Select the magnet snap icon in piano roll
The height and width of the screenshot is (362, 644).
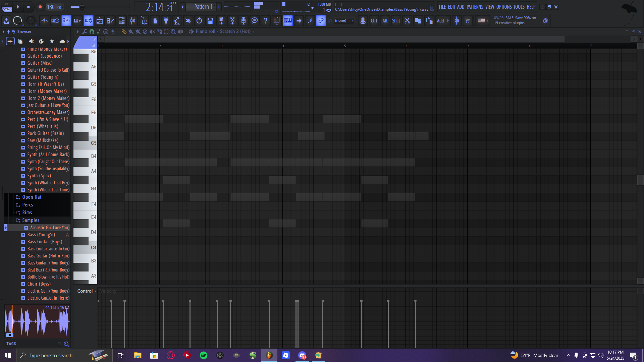(x=92, y=32)
